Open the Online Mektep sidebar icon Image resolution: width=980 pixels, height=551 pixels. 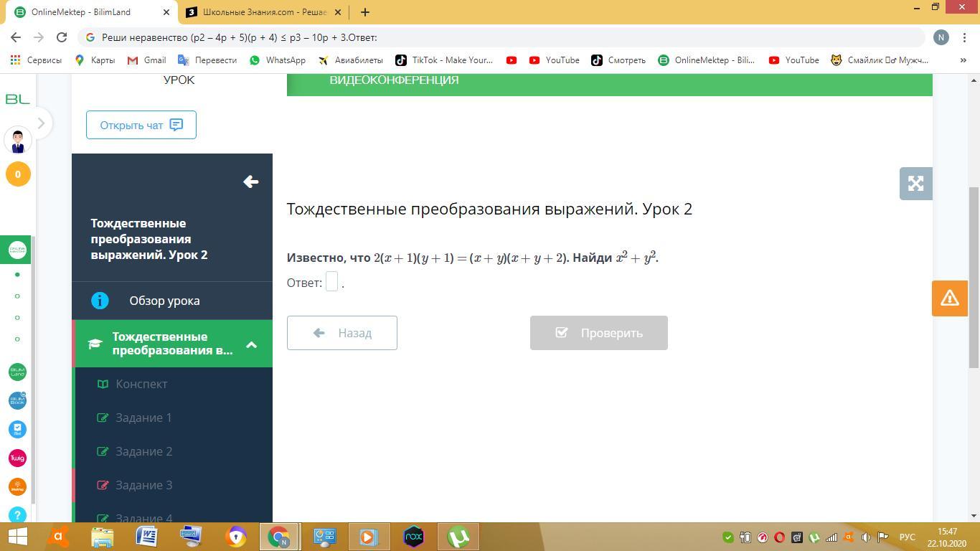pos(17,250)
